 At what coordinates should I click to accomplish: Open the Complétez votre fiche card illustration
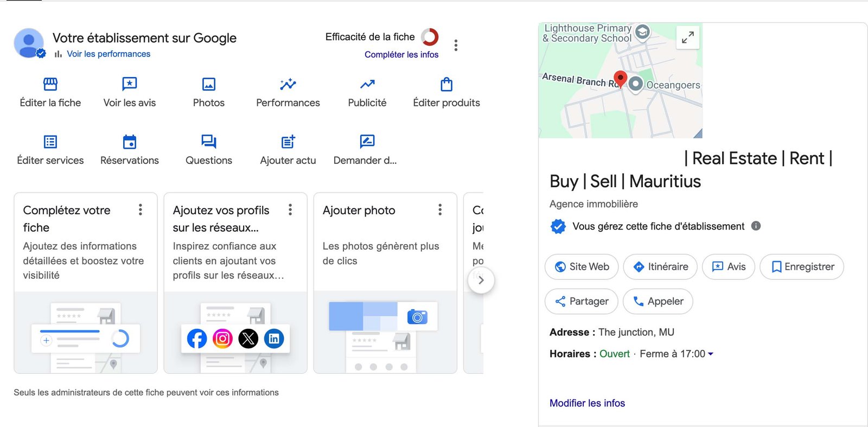pos(86,333)
